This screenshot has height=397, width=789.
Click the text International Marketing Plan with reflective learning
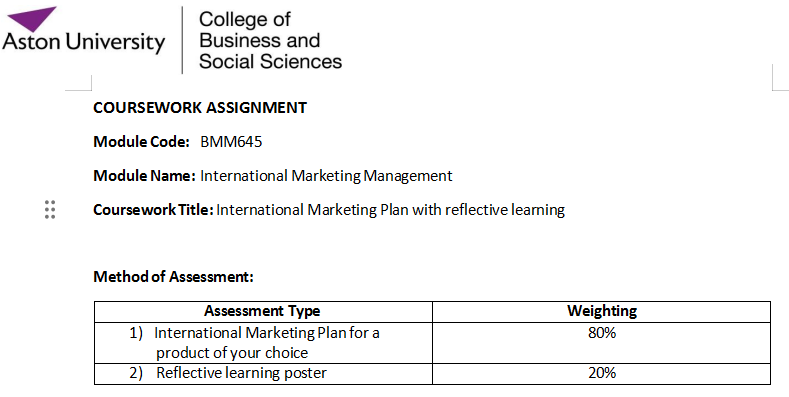click(390, 209)
